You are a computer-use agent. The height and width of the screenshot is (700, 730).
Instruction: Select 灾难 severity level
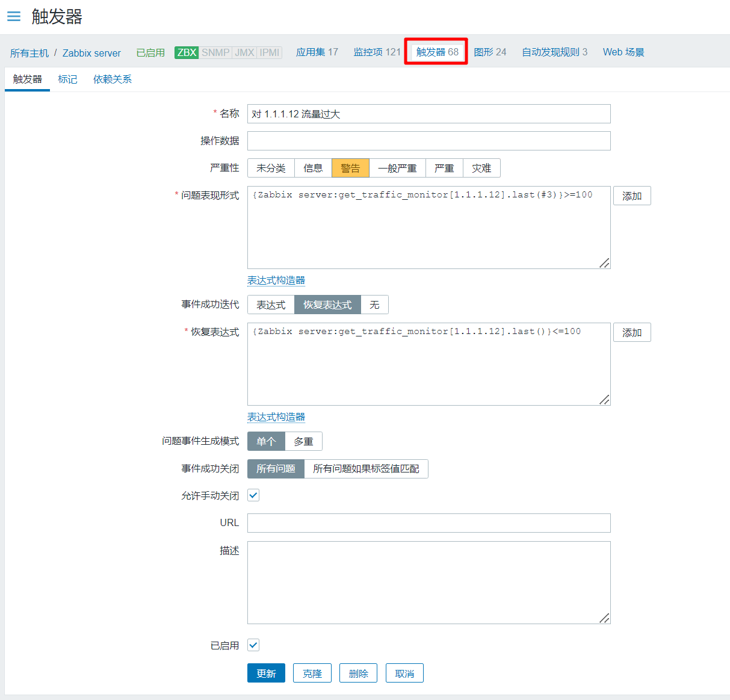pos(481,168)
